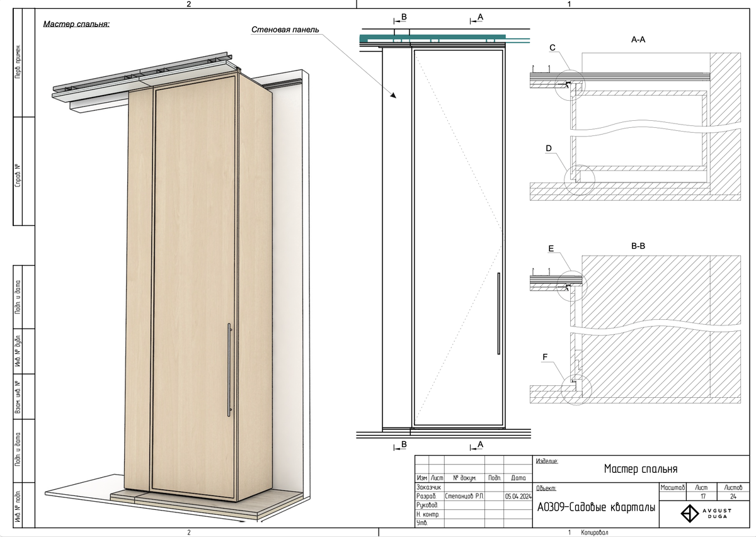The height and width of the screenshot is (537, 756).
Task: Select the 'Изм' column header
Action: coord(422,478)
